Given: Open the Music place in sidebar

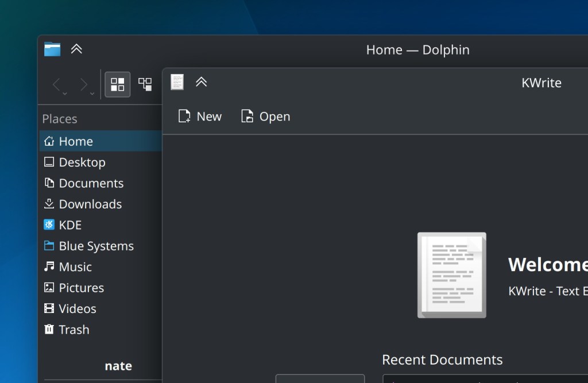Looking at the screenshot, I should point(75,267).
